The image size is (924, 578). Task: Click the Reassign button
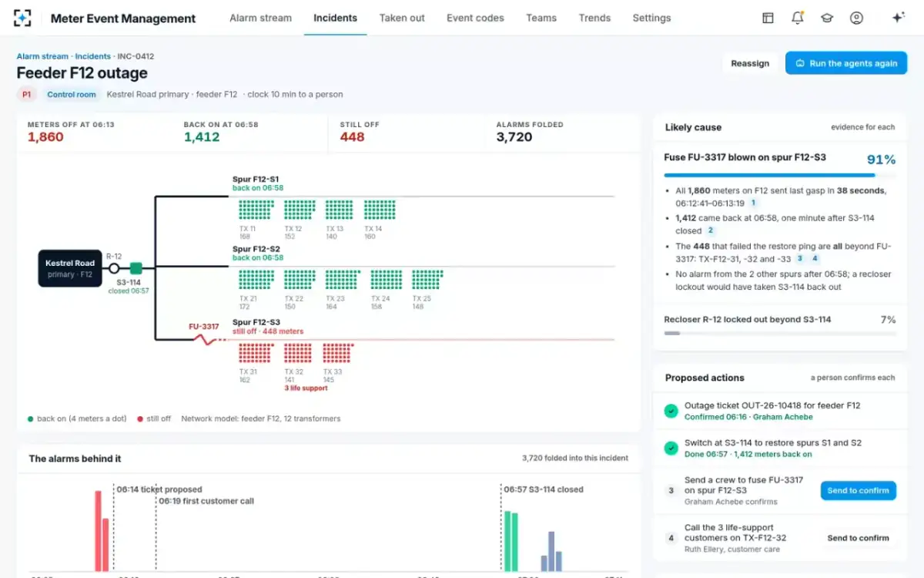(750, 63)
